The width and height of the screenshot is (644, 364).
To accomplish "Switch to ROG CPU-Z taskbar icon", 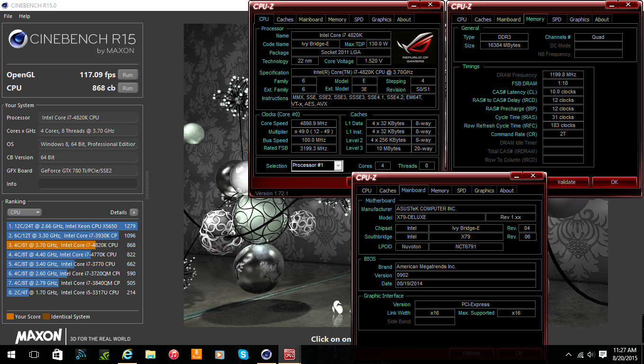I will pos(289,355).
